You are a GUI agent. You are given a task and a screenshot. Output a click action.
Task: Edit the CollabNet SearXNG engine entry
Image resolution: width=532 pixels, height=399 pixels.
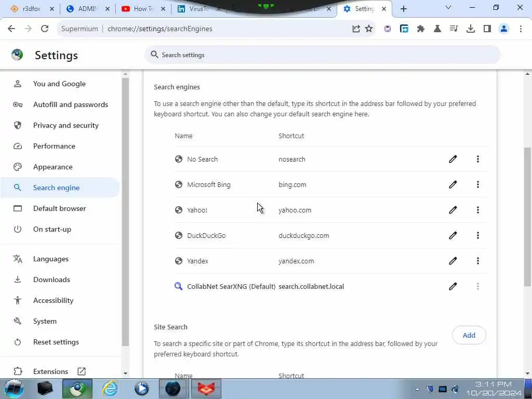[x=453, y=286]
